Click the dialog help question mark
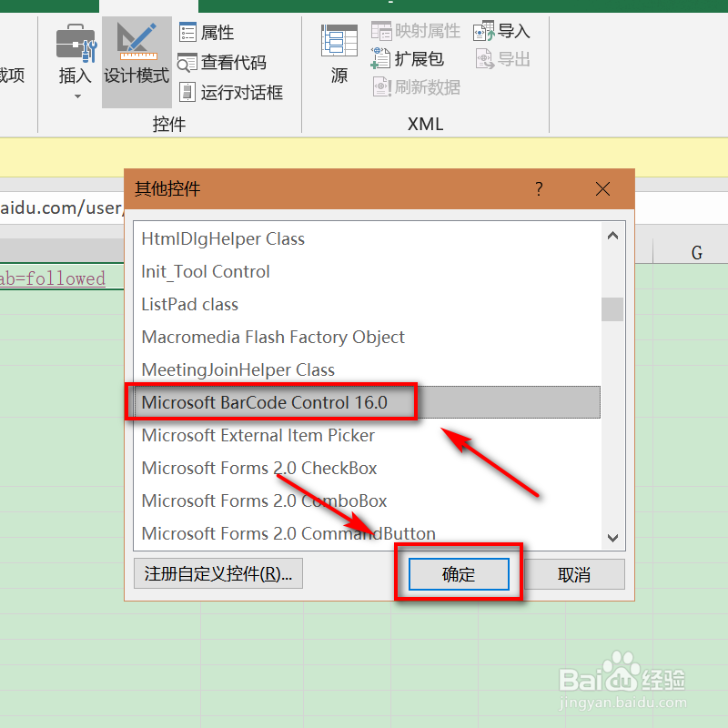Viewport: 728px width, 728px height. (539, 189)
